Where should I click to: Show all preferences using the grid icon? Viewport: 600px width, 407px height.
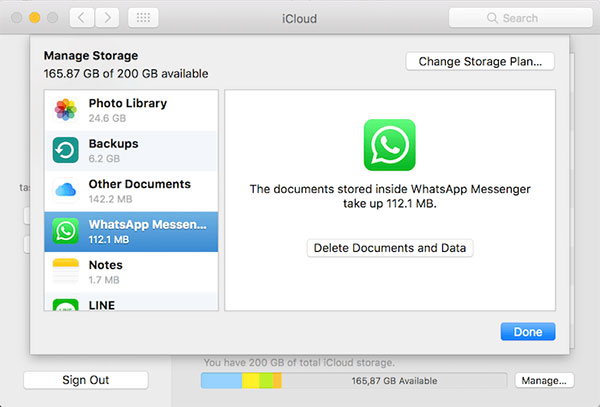[143, 18]
